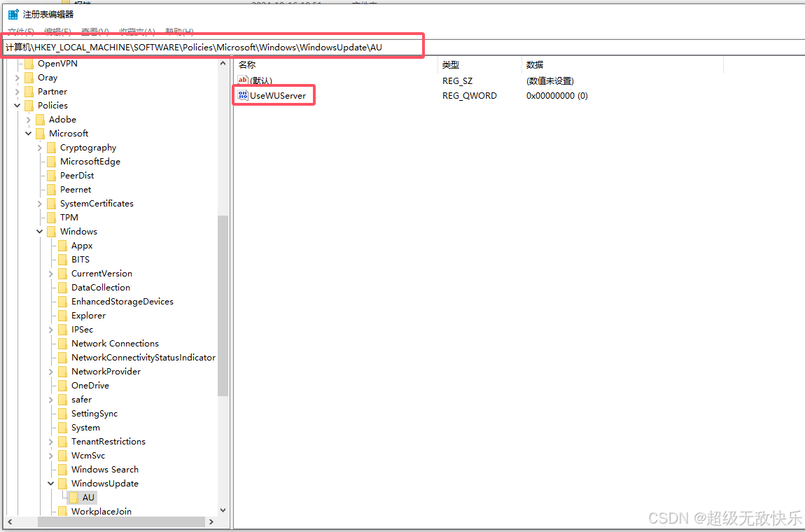Viewport: 805px width, 532px height.
Task: Click the binary value icon beside UseWUServer
Action: point(243,95)
